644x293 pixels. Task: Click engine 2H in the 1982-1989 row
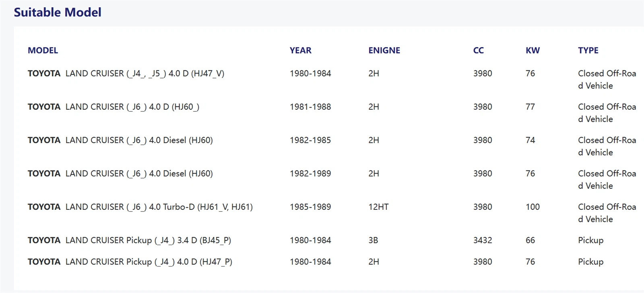coord(374,174)
